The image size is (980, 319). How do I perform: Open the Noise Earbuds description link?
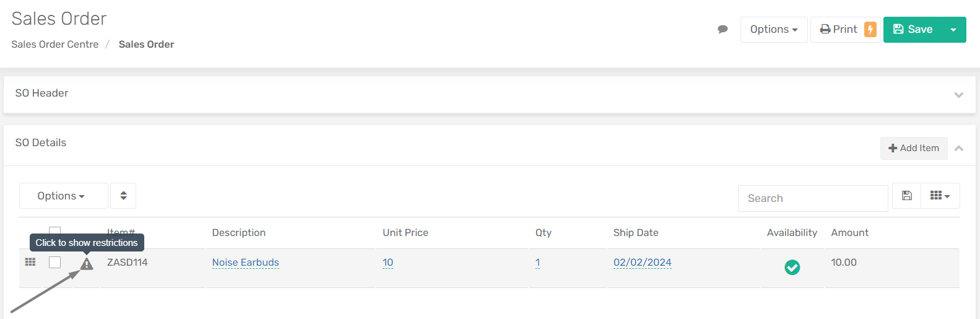click(x=246, y=263)
